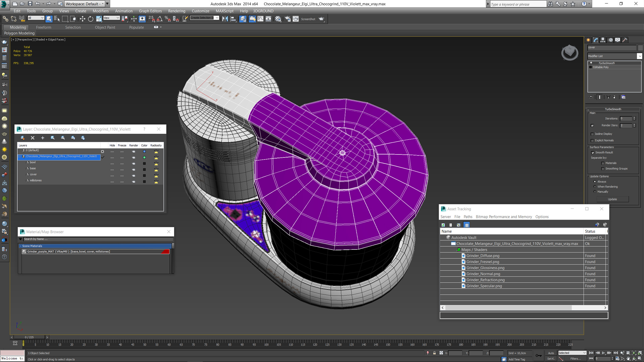Click the Select by Name icon
Image resolution: width=644 pixels, height=362 pixels.
(57, 19)
